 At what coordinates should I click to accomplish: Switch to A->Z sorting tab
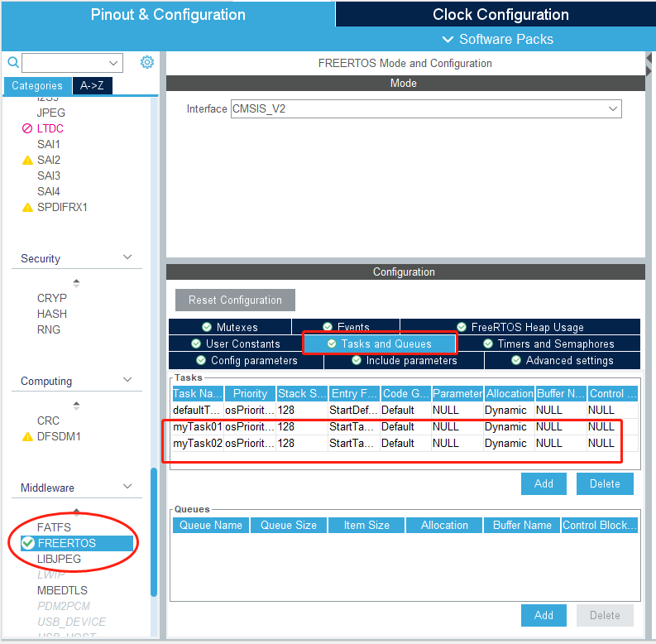92,85
